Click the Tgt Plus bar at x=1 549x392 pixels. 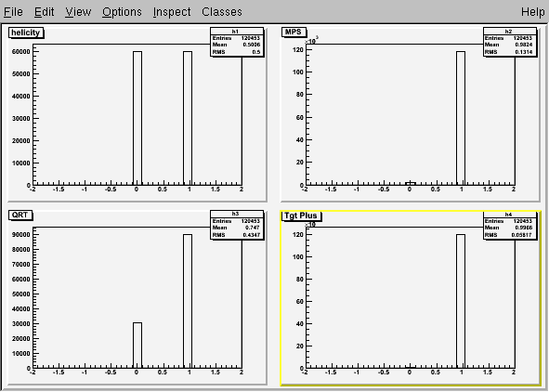click(x=461, y=301)
